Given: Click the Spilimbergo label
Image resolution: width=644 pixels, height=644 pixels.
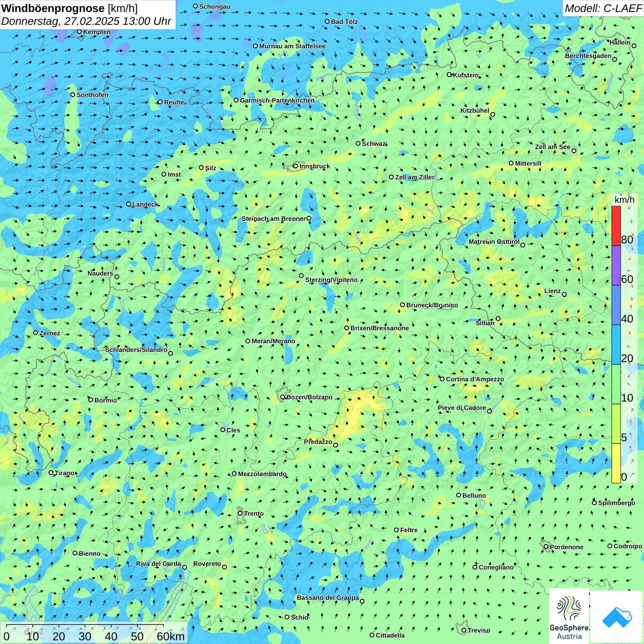Looking at the screenshot, I should pyautogui.click(x=616, y=503).
